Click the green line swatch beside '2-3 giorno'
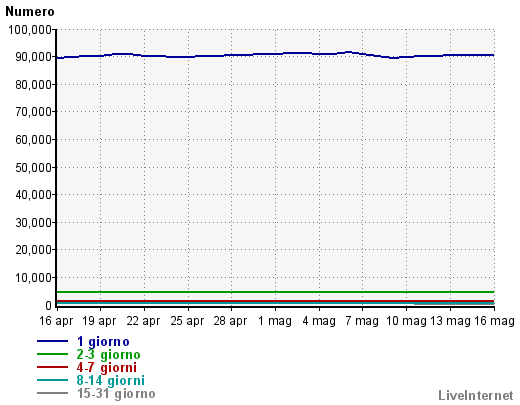 52,354
